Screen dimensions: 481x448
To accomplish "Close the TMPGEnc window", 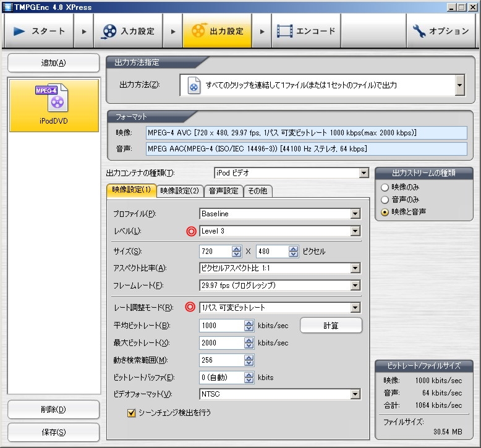I will 473,7.
